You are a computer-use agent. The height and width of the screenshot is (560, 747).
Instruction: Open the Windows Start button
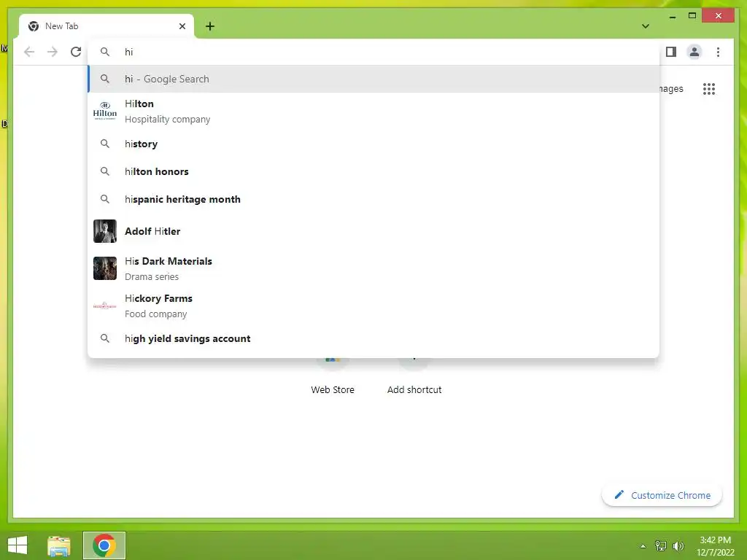pyautogui.click(x=18, y=545)
